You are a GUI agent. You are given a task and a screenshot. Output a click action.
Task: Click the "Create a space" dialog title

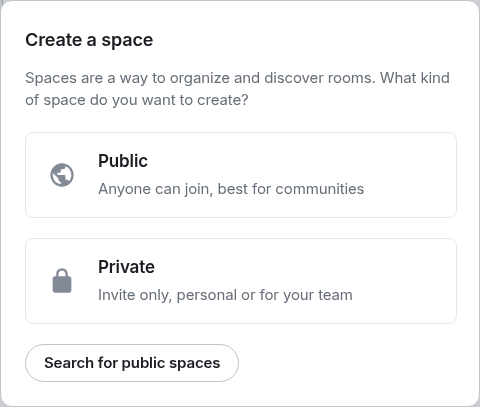click(89, 40)
